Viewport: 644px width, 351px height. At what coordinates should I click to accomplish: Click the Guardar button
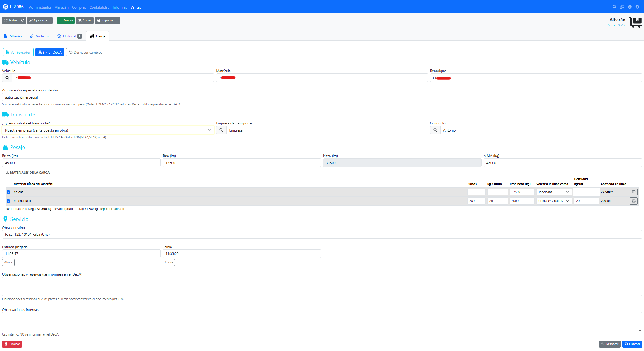point(632,344)
